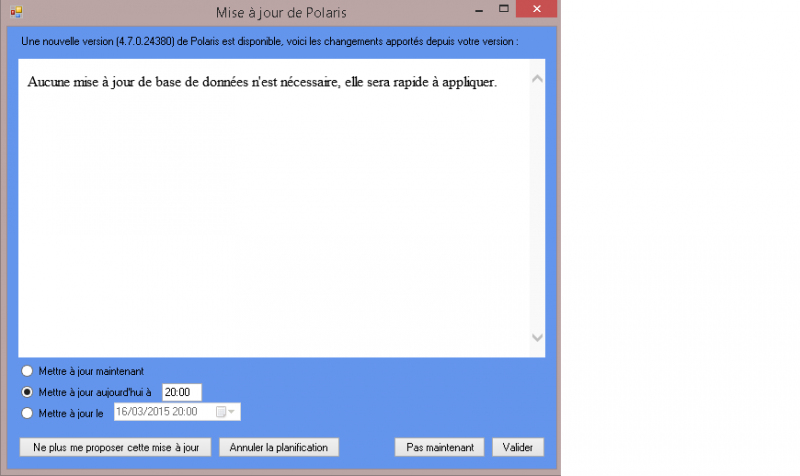Screen dimensions: 800x476
Task: Minimize the Mise à jour de Polaris window
Action: click(x=479, y=10)
